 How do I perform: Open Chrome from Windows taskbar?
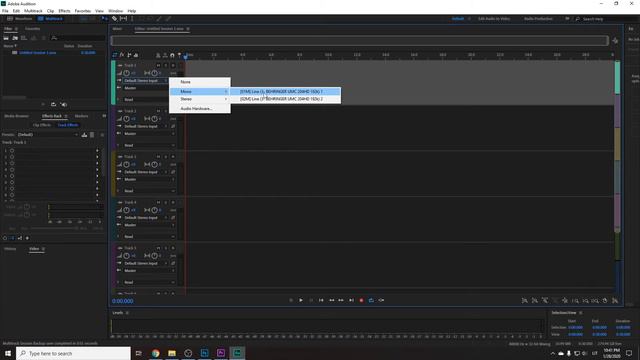(156, 353)
